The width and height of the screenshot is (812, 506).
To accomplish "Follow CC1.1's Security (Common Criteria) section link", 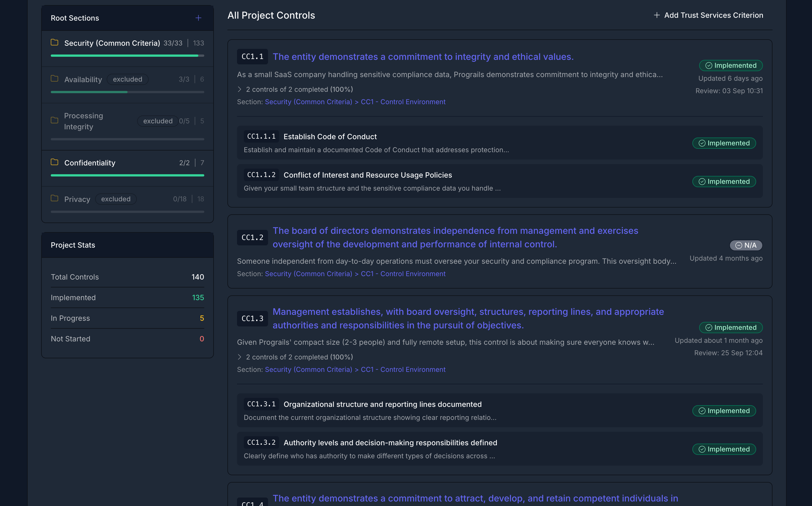I will click(308, 102).
